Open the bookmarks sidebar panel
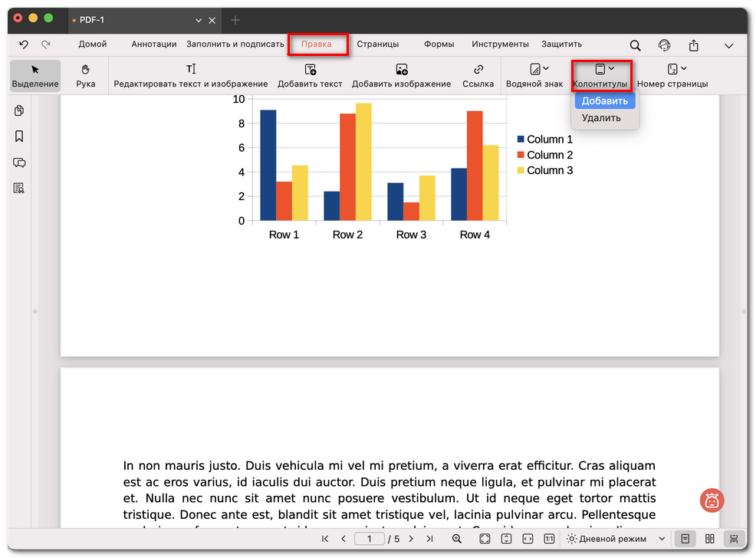 (19, 136)
